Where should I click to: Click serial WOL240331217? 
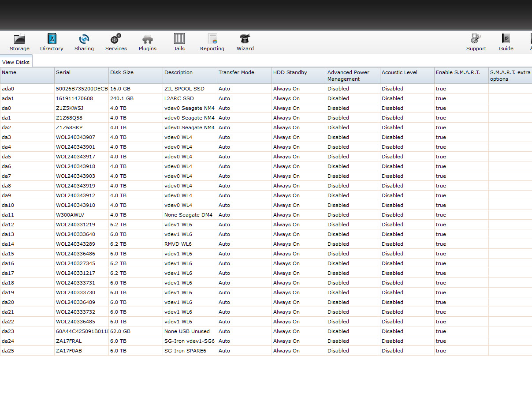pos(75,273)
